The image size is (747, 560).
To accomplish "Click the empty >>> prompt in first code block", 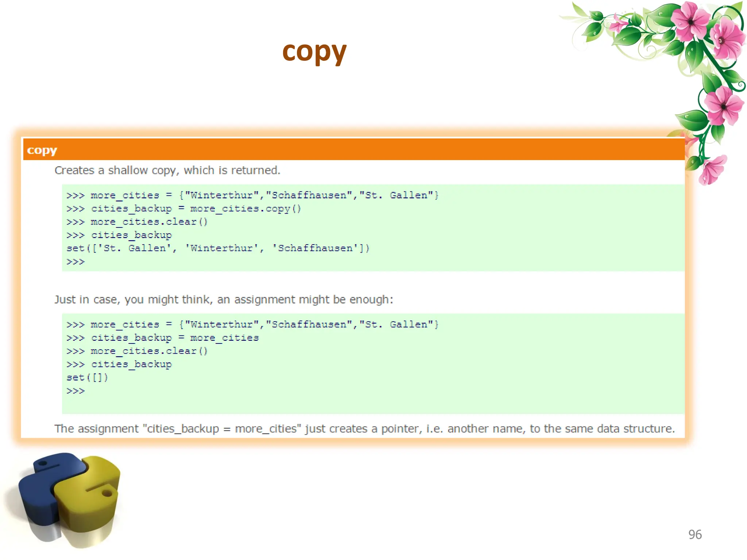I will tap(76, 262).
